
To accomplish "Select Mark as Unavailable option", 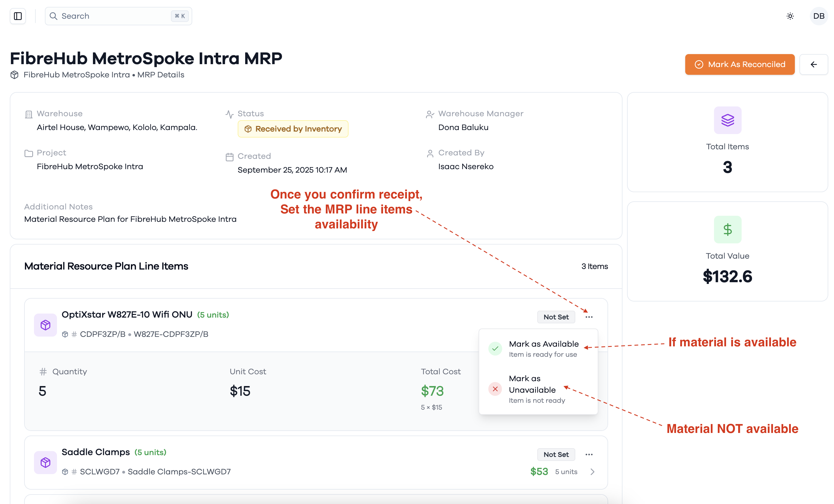I will click(x=538, y=389).
